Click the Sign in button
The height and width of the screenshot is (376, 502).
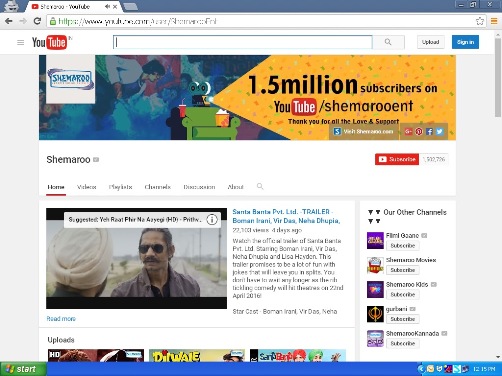tap(465, 42)
